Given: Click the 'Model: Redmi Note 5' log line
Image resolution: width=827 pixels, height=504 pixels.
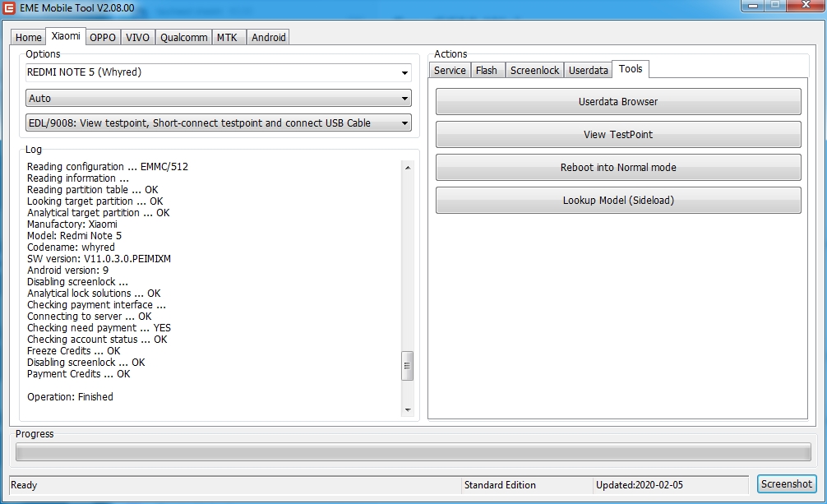Looking at the screenshot, I should (74, 235).
